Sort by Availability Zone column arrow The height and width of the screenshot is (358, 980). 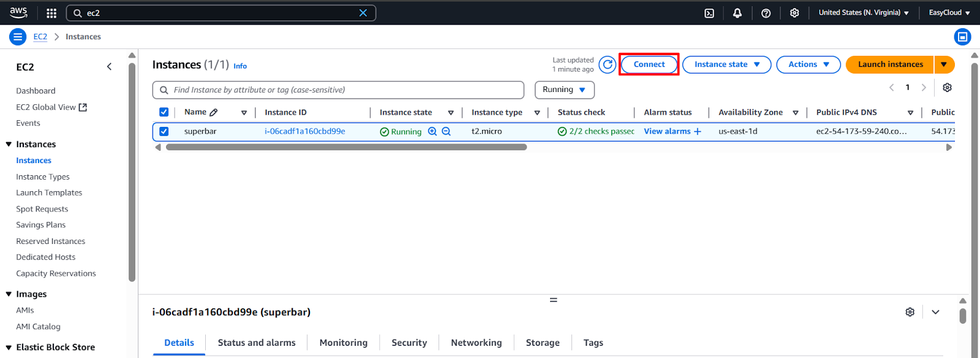796,113
